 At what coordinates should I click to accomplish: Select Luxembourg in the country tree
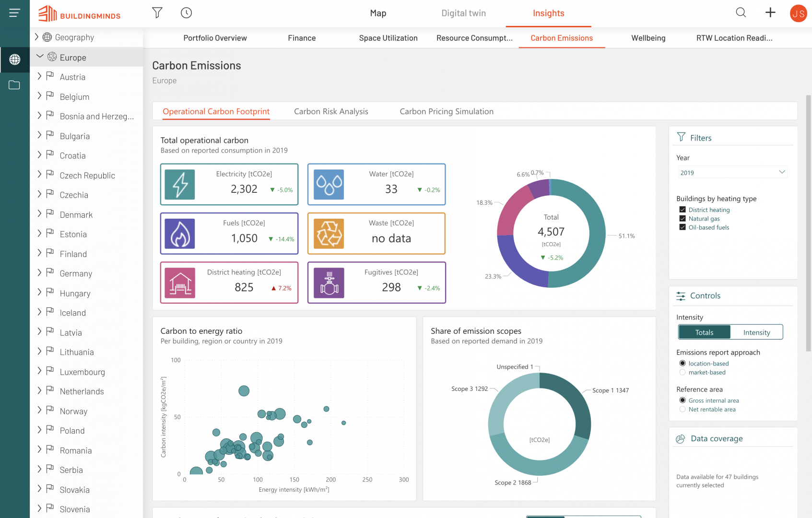click(82, 372)
